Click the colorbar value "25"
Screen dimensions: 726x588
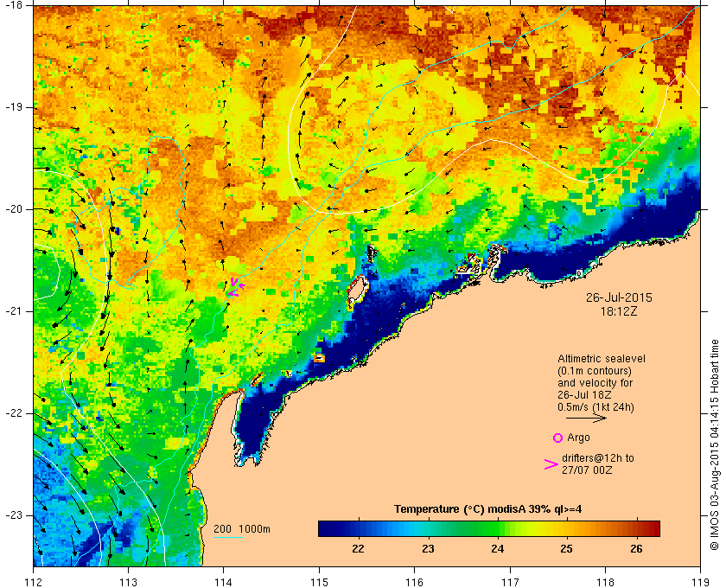click(x=567, y=549)
